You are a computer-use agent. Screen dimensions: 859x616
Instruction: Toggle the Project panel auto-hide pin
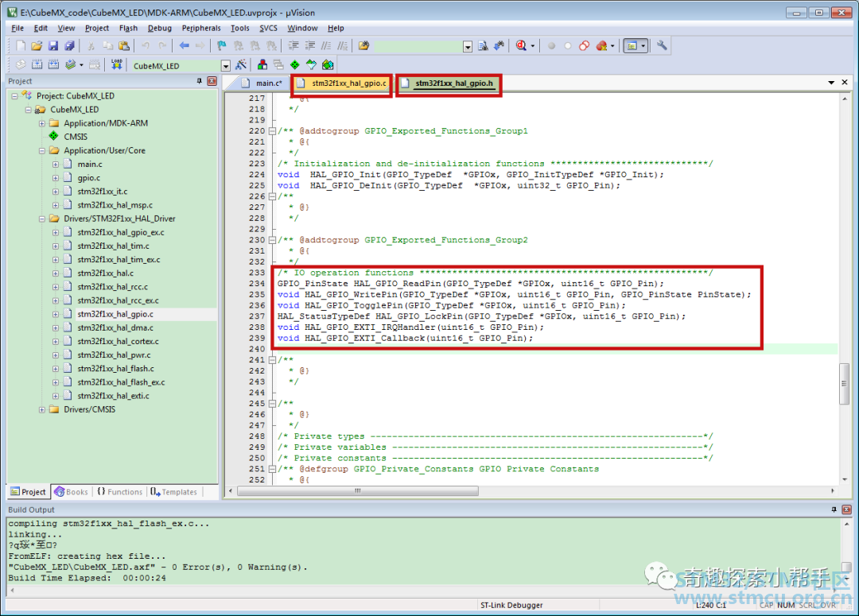200,81
